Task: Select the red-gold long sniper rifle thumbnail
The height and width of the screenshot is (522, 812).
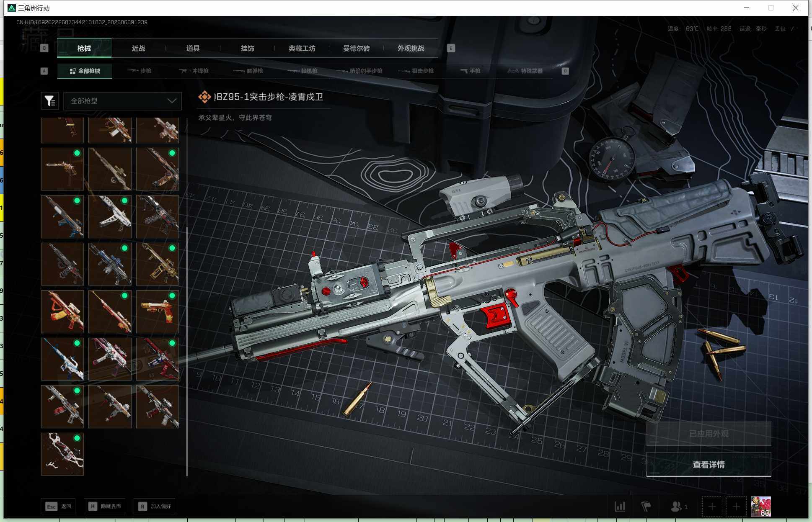Action: [110, 311]
